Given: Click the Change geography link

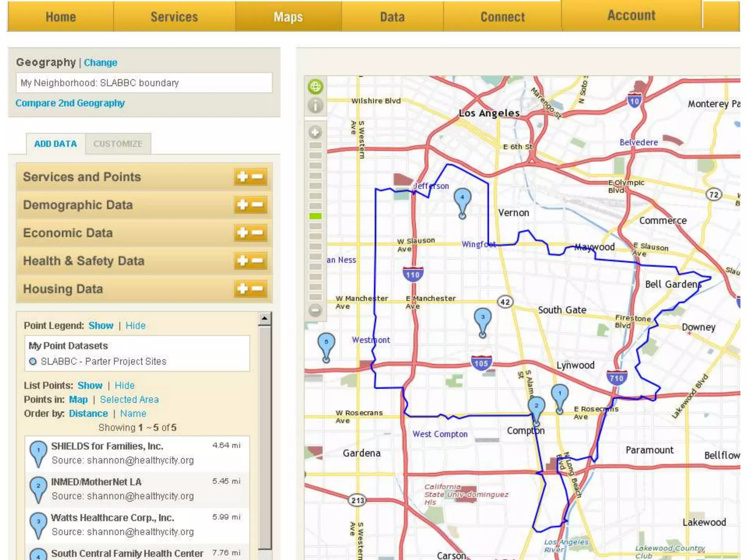Looking at the screenshot, I should point(101,63).
